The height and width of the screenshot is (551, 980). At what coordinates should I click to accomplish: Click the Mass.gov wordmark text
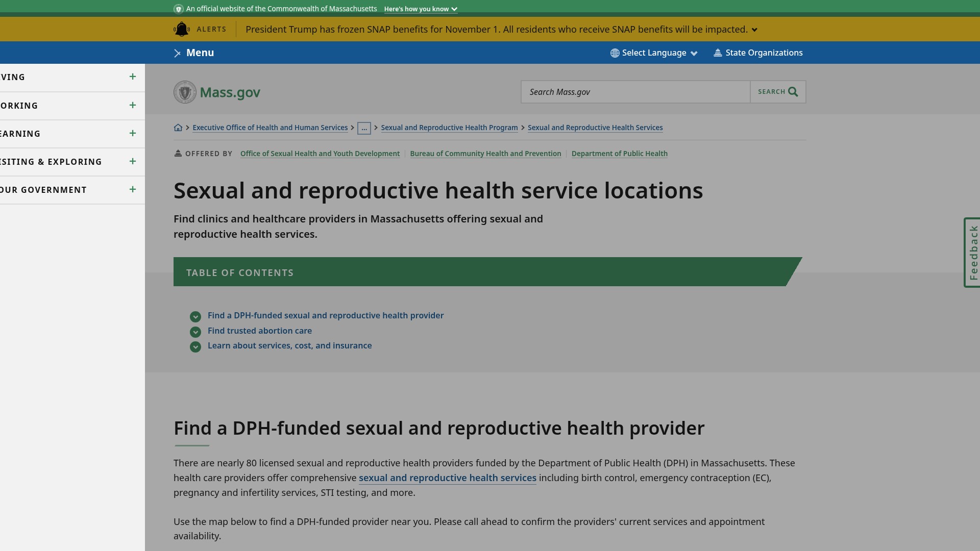(230, 92)
